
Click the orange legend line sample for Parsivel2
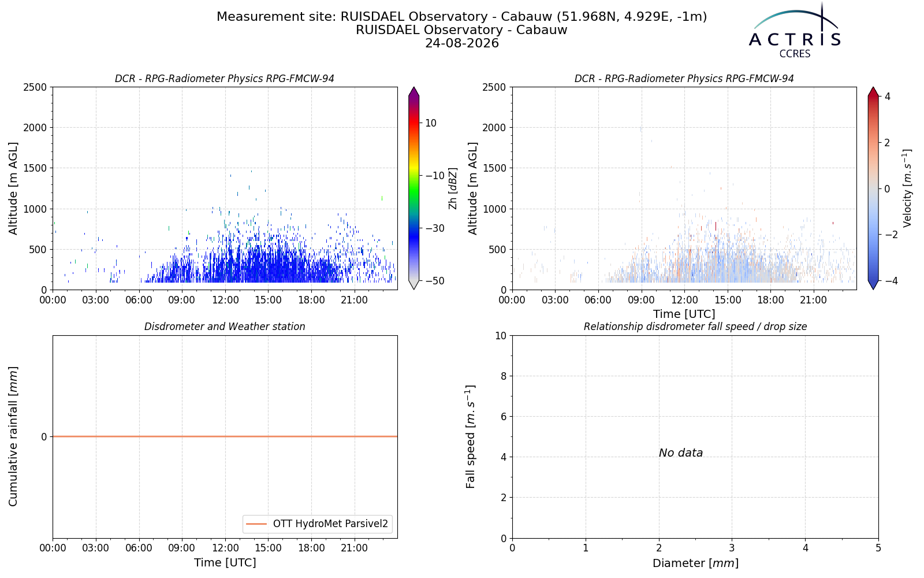click(256, 524)
